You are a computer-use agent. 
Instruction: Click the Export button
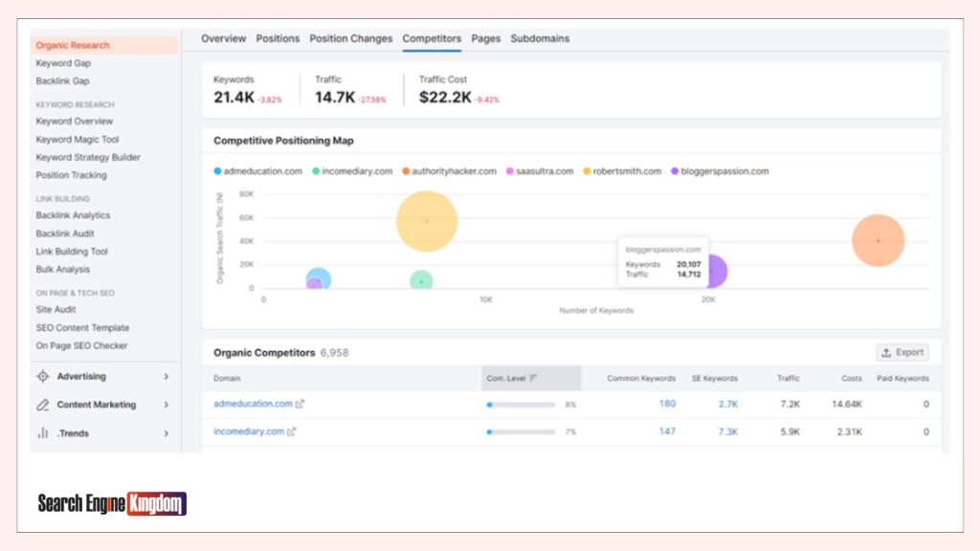coord(902,352)
